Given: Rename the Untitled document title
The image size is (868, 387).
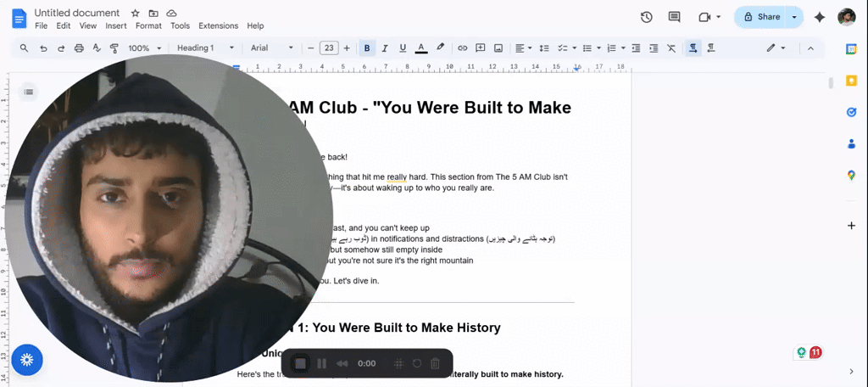Looking at the screenshot, I should (x=77, y=13).
